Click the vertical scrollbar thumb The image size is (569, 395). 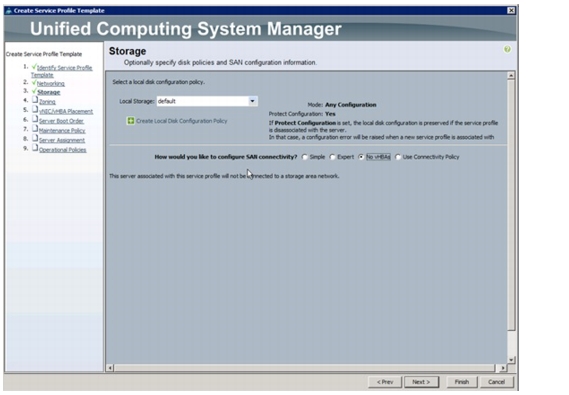click(511, 205)
